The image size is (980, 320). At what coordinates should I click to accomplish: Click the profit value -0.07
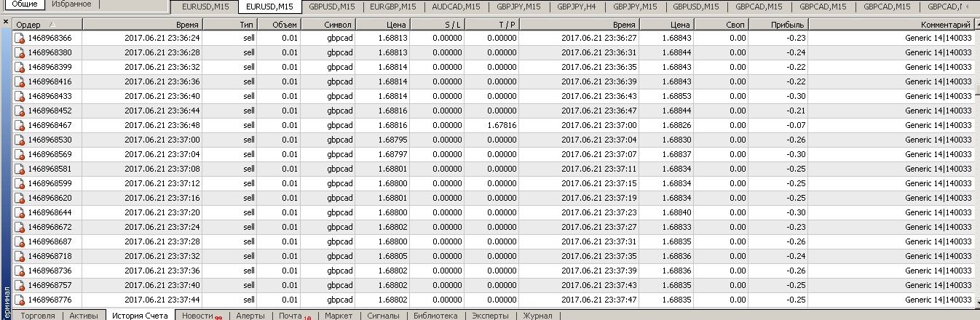(x=797, y=125)
